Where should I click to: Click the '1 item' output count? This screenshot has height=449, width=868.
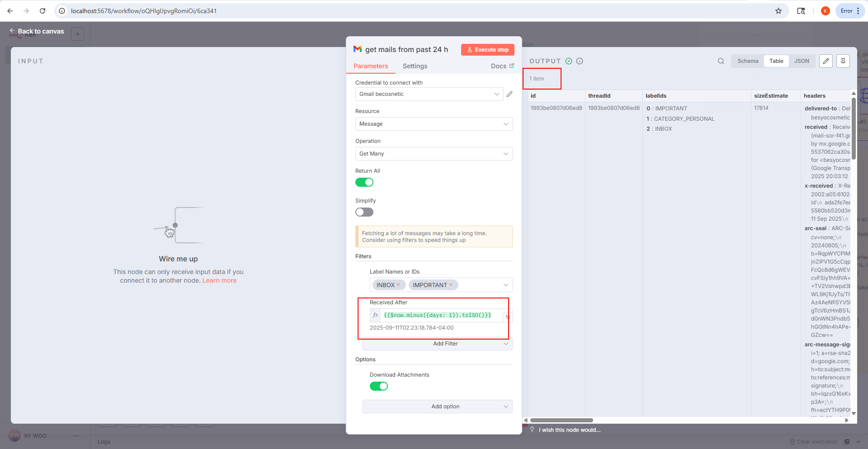[x=537, y=79]
